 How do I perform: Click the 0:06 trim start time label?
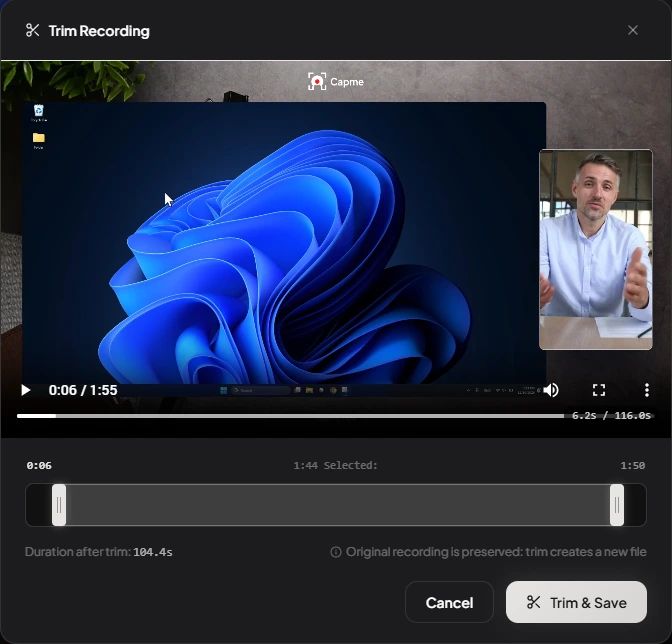(39, 465)
